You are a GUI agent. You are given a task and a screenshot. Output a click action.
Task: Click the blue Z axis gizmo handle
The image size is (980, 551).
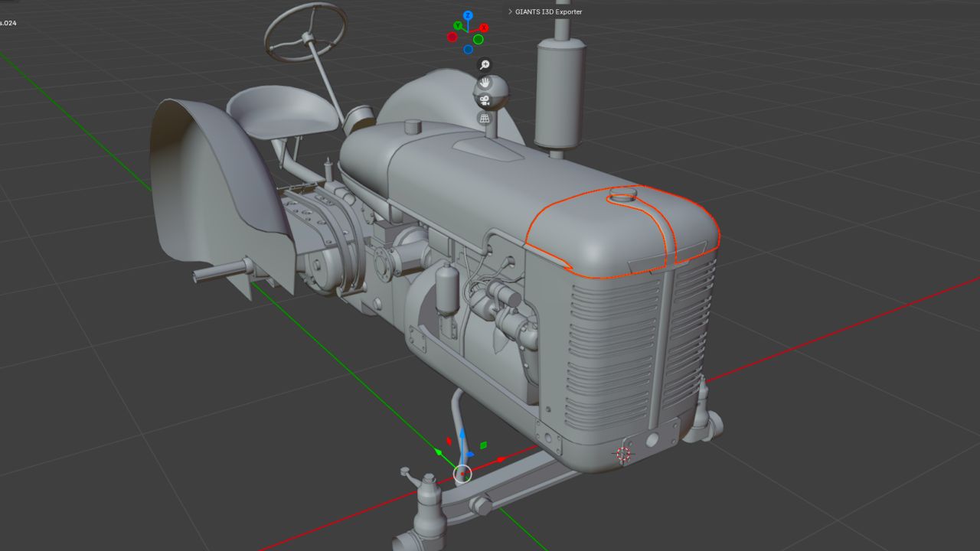[468, 15]
